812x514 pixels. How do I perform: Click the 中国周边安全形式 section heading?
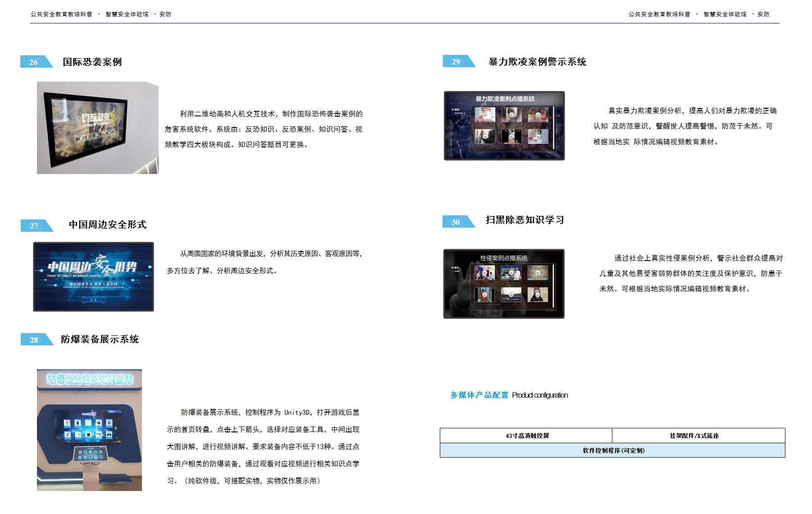pos(107,225)
